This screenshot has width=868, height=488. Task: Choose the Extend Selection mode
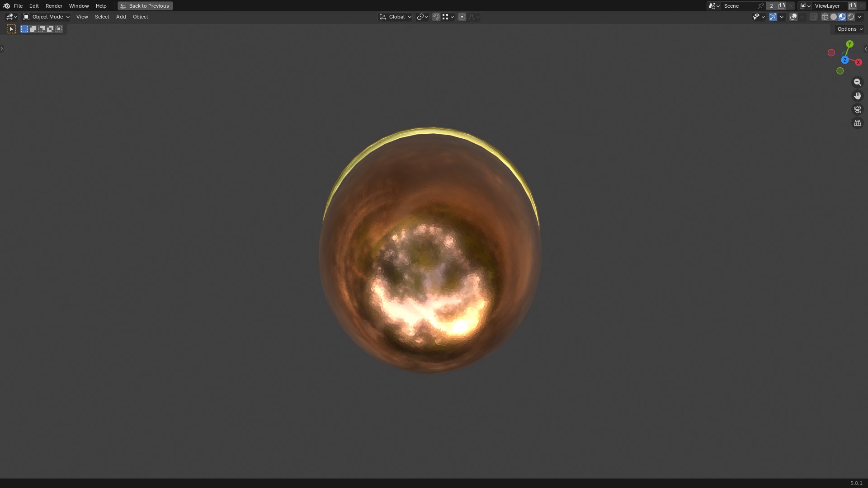pyautogui.click(x=33, y=29)
